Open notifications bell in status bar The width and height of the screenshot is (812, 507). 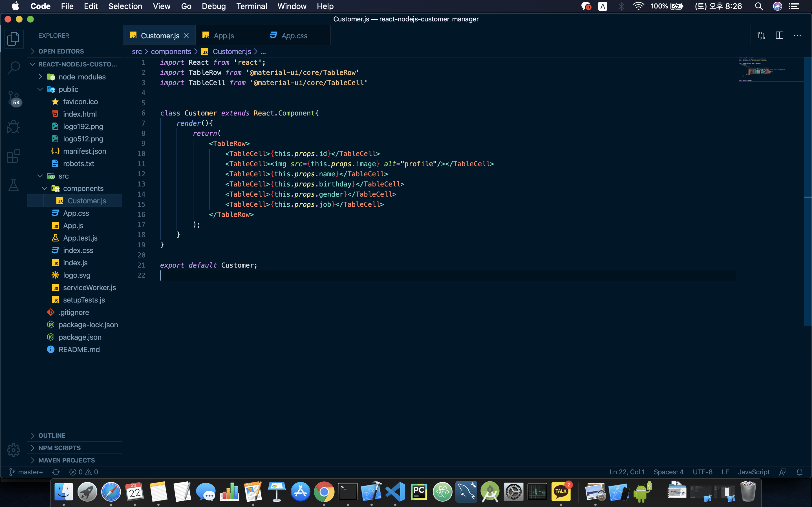pyautogui.click(x=799, y=472)
